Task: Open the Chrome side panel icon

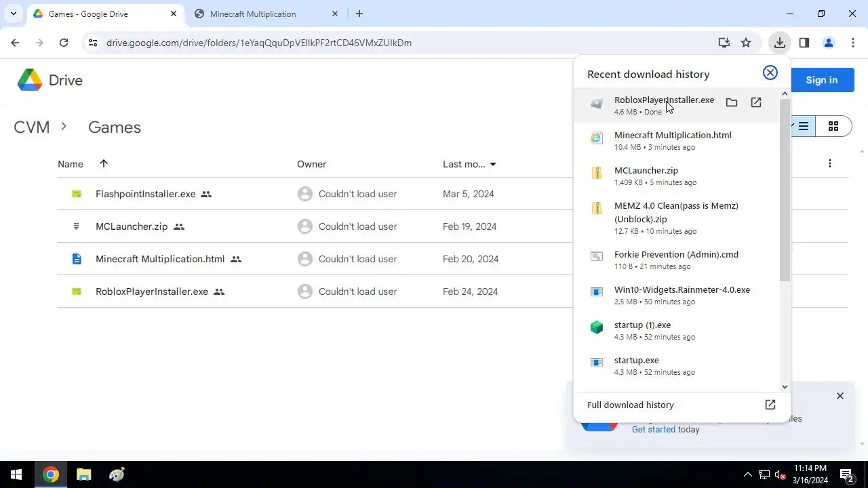Action: coord(804,43)
